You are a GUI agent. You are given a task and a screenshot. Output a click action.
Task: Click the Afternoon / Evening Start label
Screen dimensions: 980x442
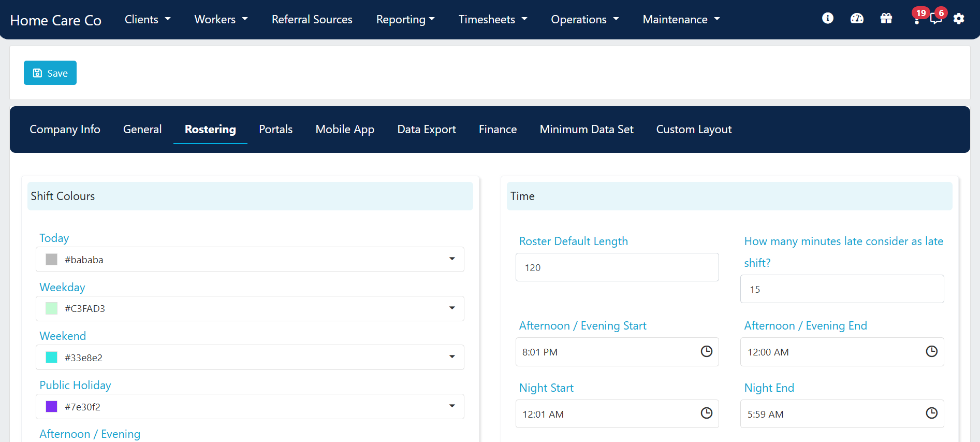tap(582, 325)
